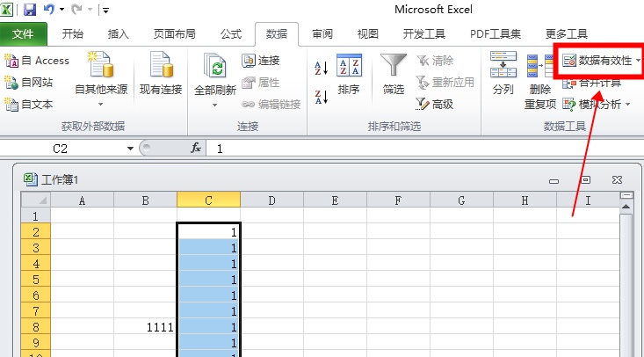The width and height of the screenshot is (644, 357).
Task: Select row 1 header
Action: pos(36,215)
